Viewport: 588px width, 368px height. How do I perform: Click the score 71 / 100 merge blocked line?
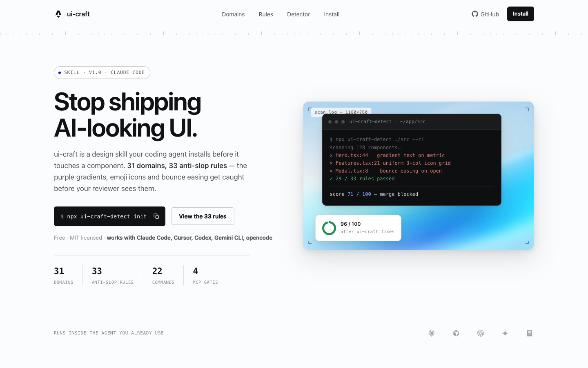(x=374, y=194)
